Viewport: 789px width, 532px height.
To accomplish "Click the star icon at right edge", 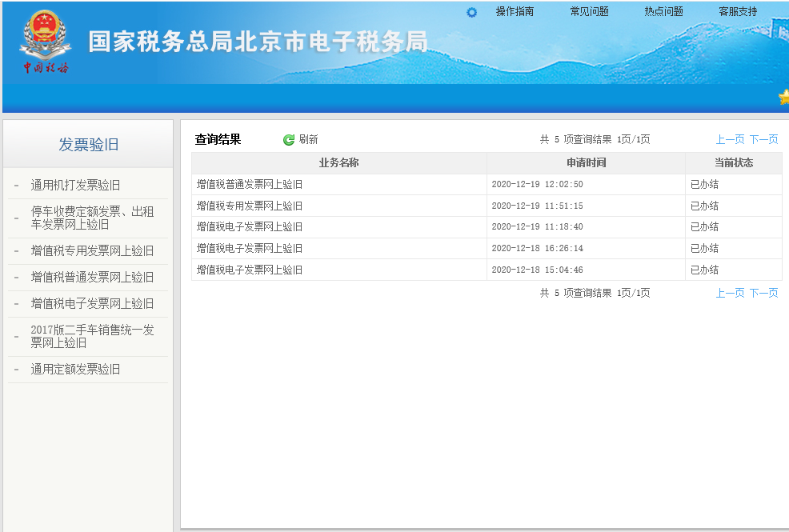I will (x=784, y=98).
